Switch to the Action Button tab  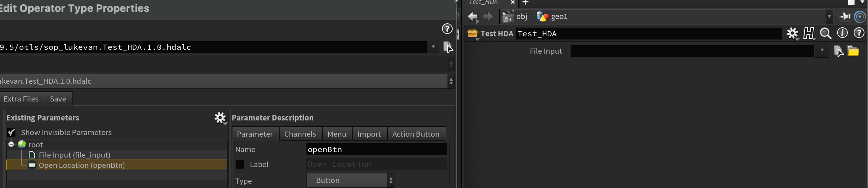coord(415,134)
